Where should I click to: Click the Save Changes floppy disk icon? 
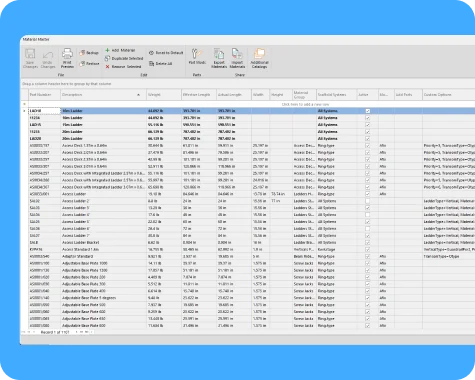(x=30, y=53)
